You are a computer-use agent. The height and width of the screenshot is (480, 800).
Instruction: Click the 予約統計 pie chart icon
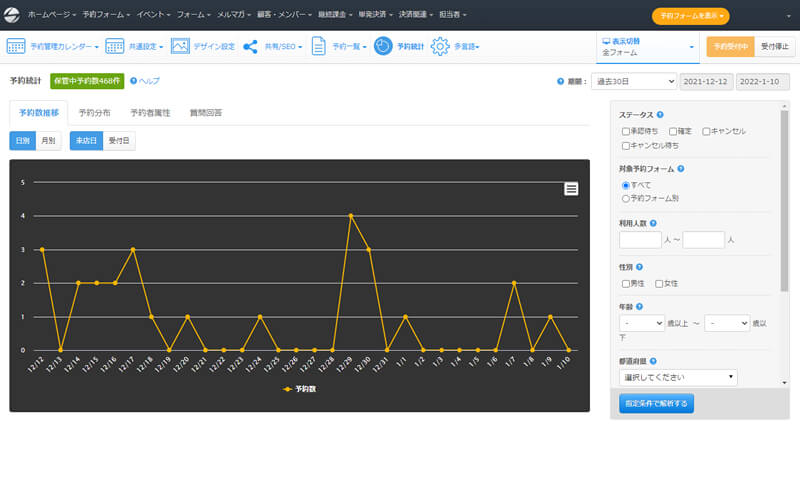383,46
